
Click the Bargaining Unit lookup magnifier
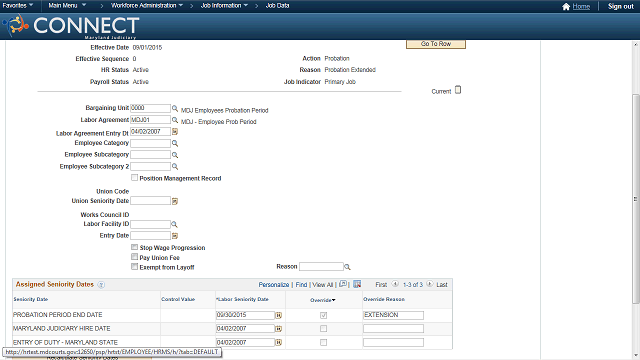(175, 109)
